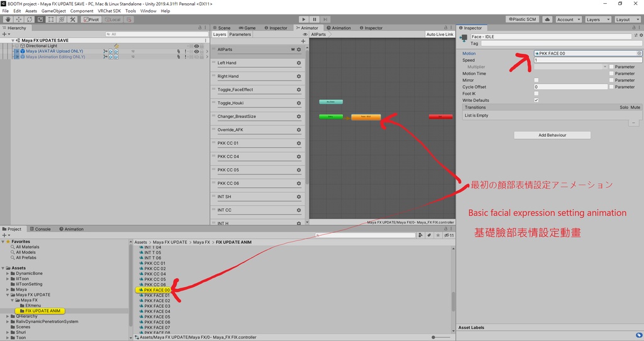
Task: Enable Mirror Parameter checkbox
Action: coord(611,80)
